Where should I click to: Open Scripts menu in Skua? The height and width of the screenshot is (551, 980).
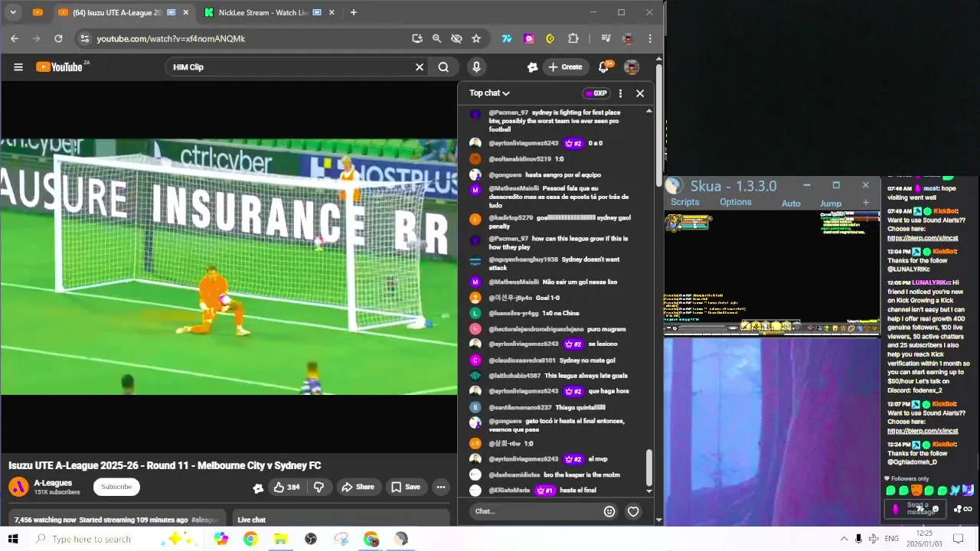(684, 202)
